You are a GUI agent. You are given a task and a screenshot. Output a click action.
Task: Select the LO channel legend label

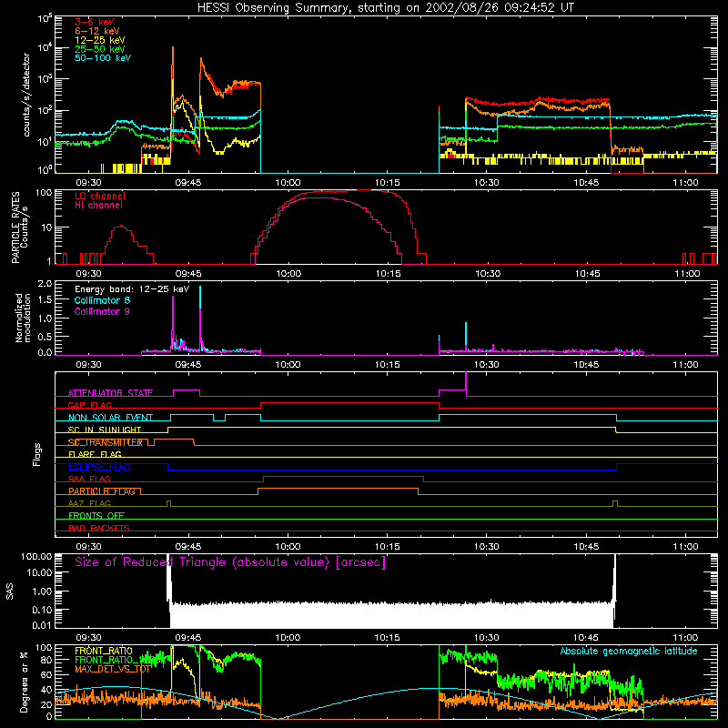tap(100, 196)
